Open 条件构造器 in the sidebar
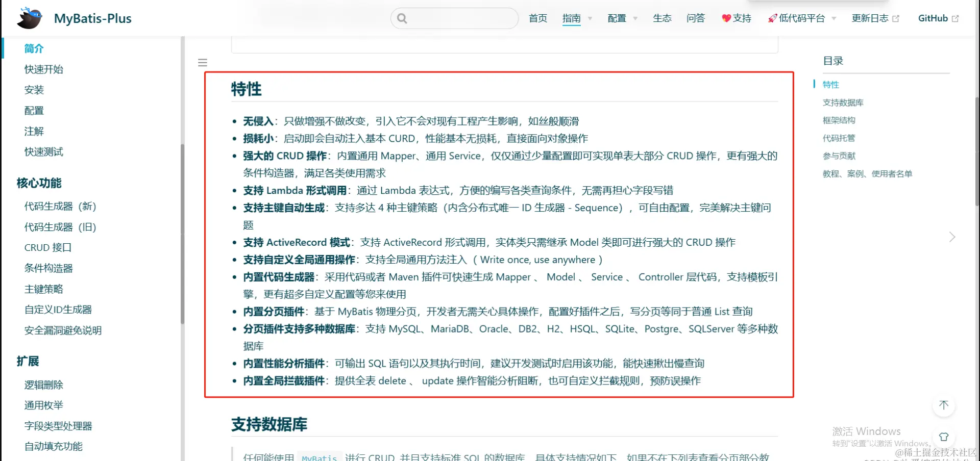This screenshot has width=980, height=461. (48, 268)
